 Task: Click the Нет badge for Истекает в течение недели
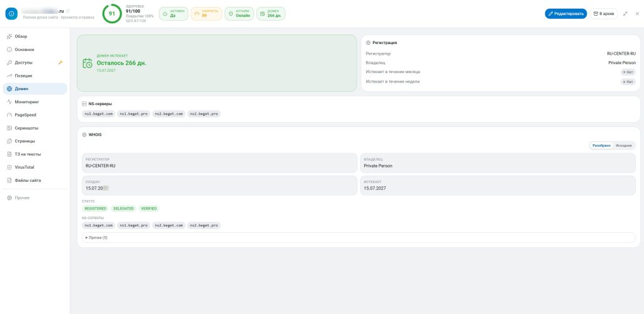pyautogui.click(x=628, y=82)
